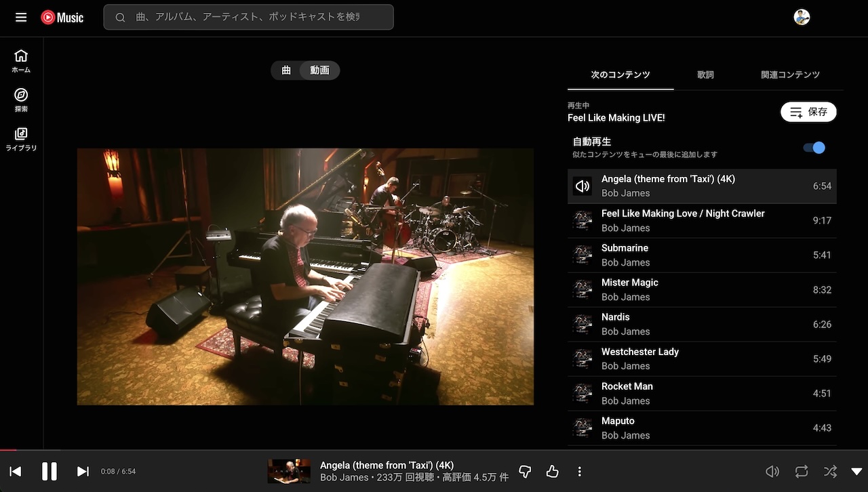The width and height of the screenshot is (868, 492).
Task: Open Explore from the sidebar
Action: click(x=21, y=100)
